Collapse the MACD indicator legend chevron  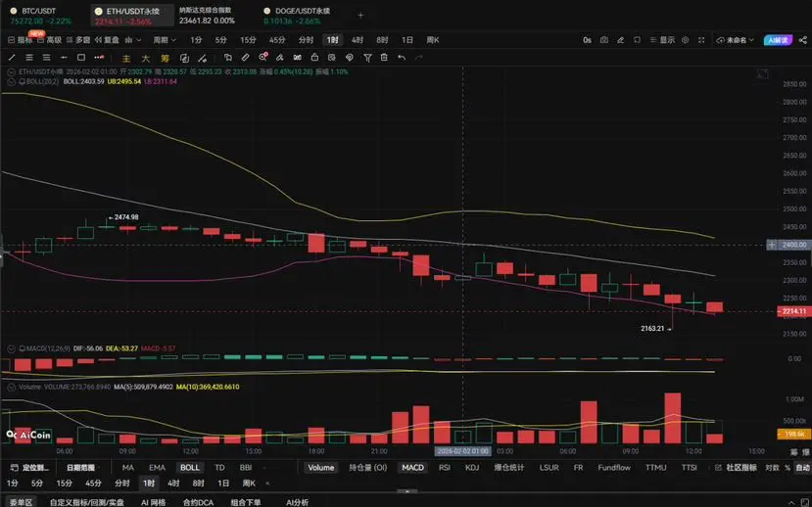pyautogui.click(x=11, y=348)
